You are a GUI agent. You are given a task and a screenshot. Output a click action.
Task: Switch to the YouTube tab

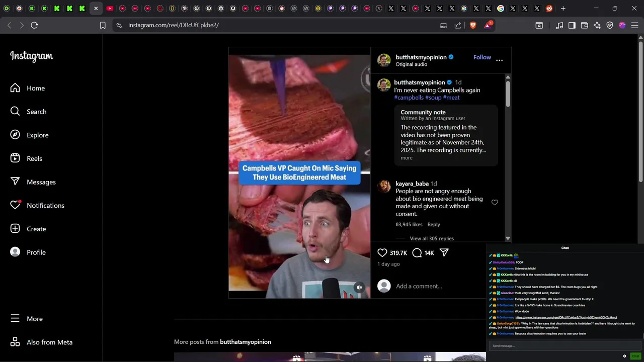coord(110,9)
